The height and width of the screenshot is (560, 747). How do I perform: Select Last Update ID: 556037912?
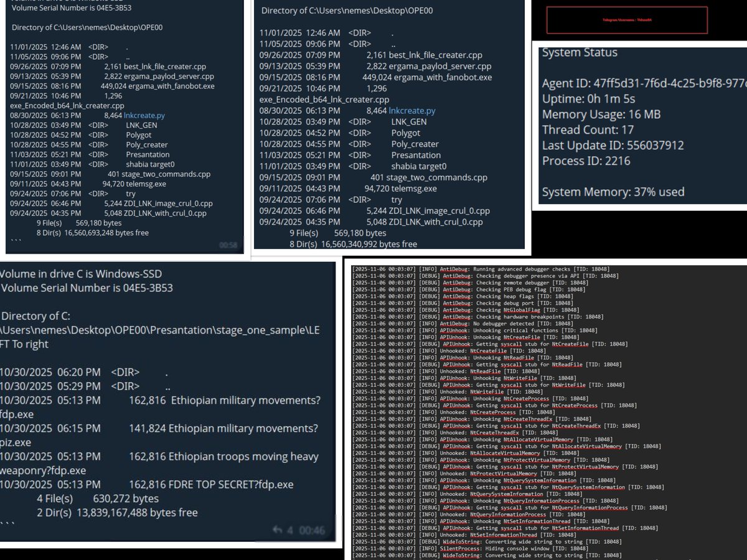[x=613, y=146]
